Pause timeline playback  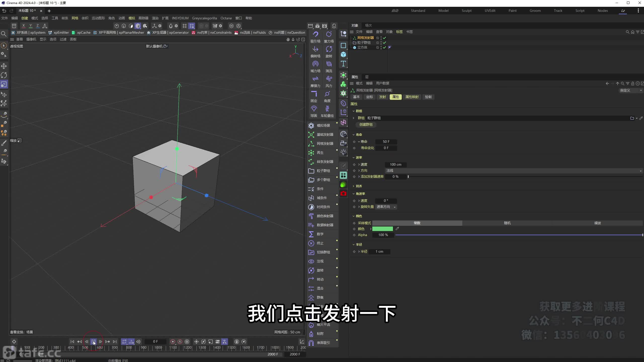93,342
